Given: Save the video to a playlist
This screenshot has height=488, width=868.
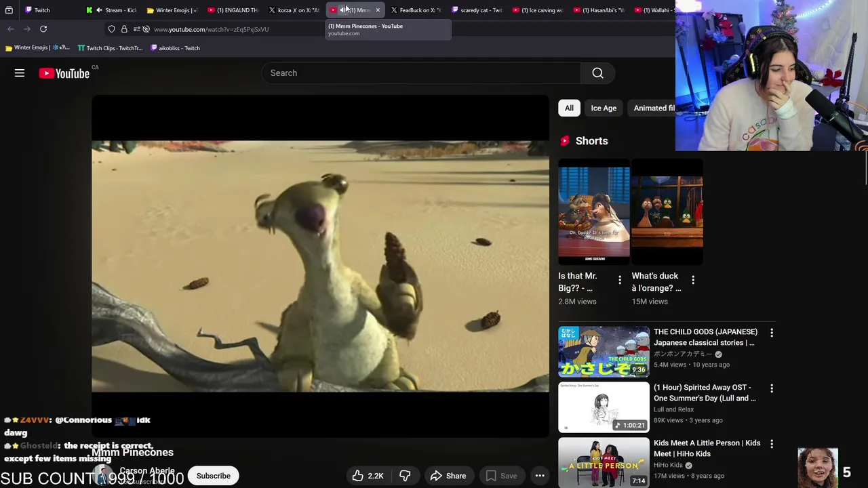Looking at the screenshot, I should pyautogui.click(x=501, y=476).
